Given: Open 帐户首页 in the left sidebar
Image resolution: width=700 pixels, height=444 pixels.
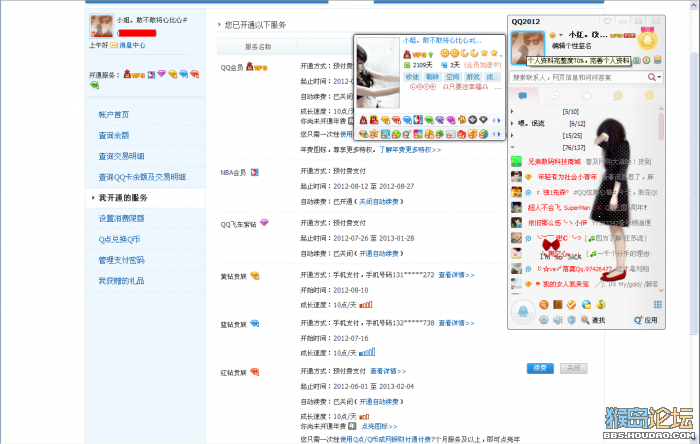Looking at the screenshot, I should pos(114,115).
